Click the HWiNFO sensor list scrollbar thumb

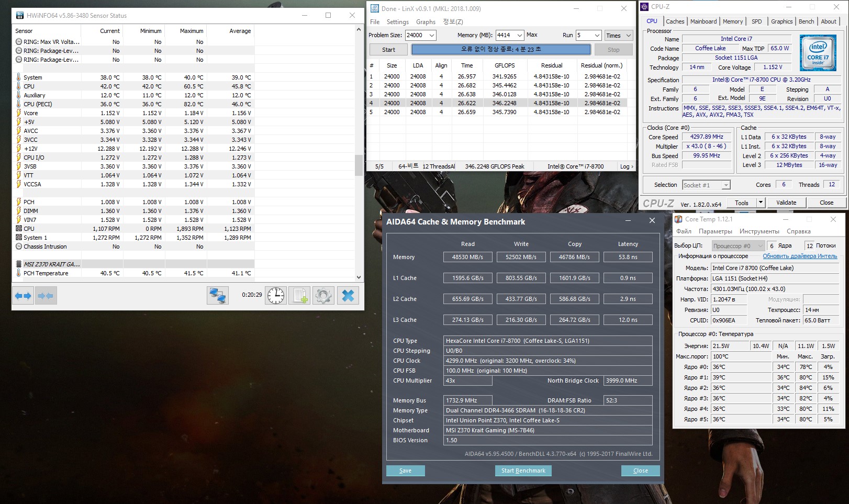(x=359, y=165)
